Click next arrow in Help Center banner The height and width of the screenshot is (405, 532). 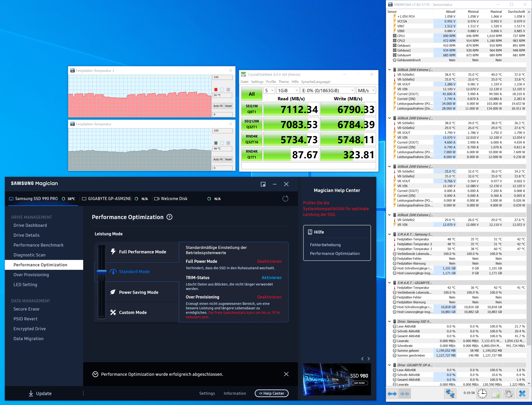369,359
